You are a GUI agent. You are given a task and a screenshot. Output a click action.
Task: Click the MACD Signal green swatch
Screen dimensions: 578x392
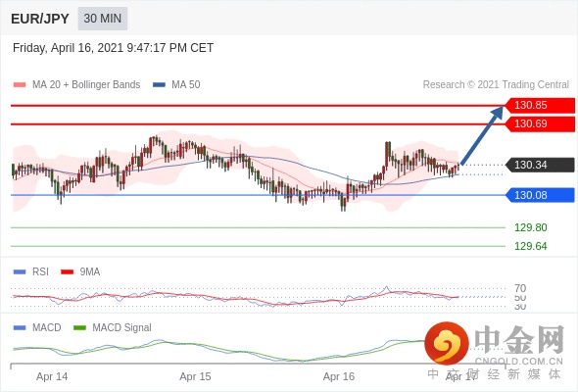[79, 327]
